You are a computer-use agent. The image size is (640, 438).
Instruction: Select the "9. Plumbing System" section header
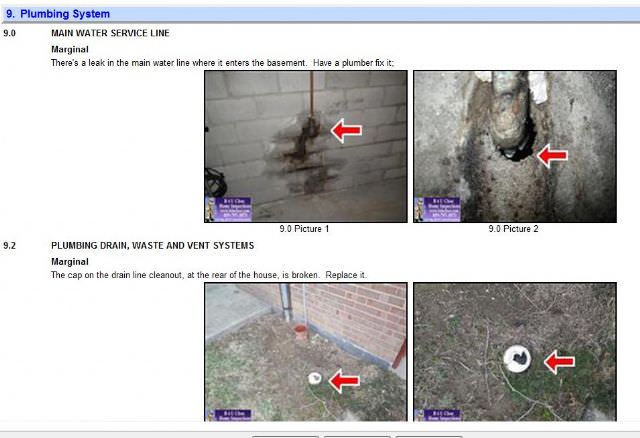pos(58,14)
